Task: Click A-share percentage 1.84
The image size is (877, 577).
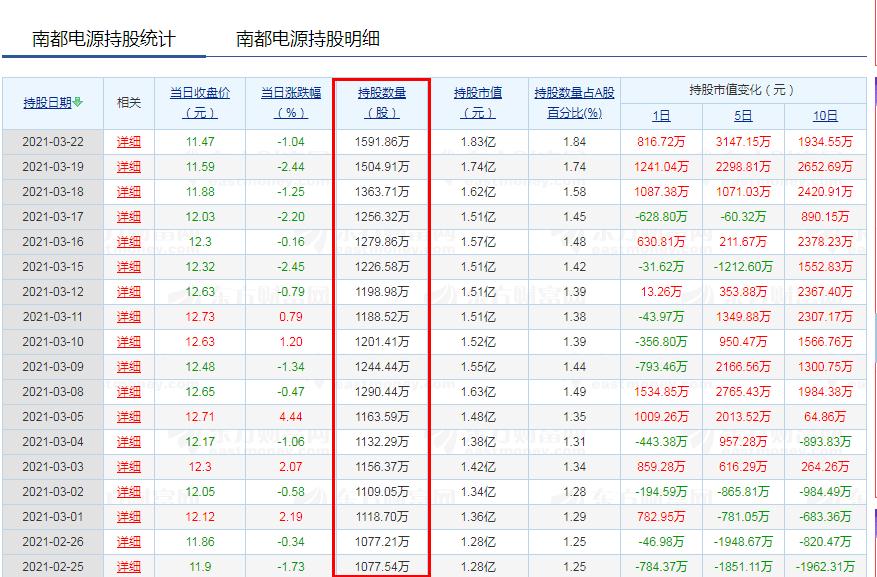Action: (574, 142)
